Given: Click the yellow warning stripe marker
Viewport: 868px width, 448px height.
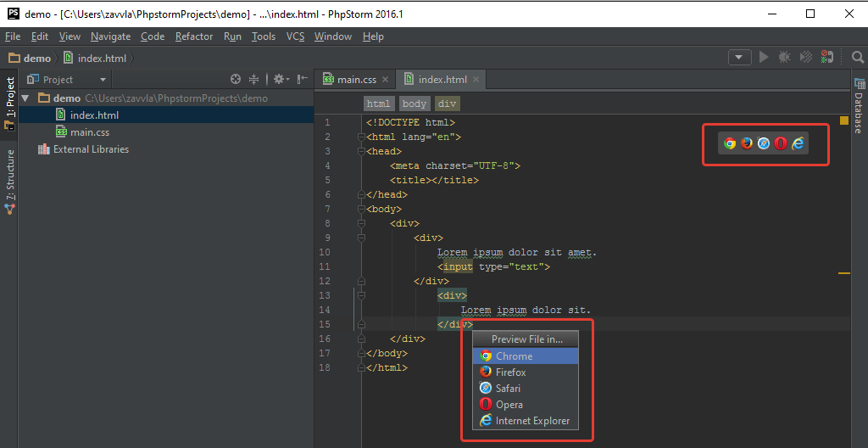Looking at the screenshot, I should pos(844,273).
